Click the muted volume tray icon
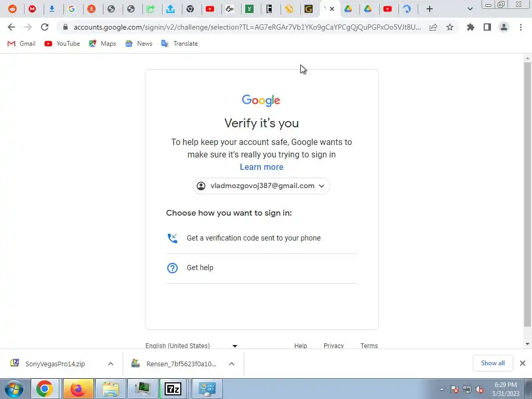 click(x=480, y=390)
